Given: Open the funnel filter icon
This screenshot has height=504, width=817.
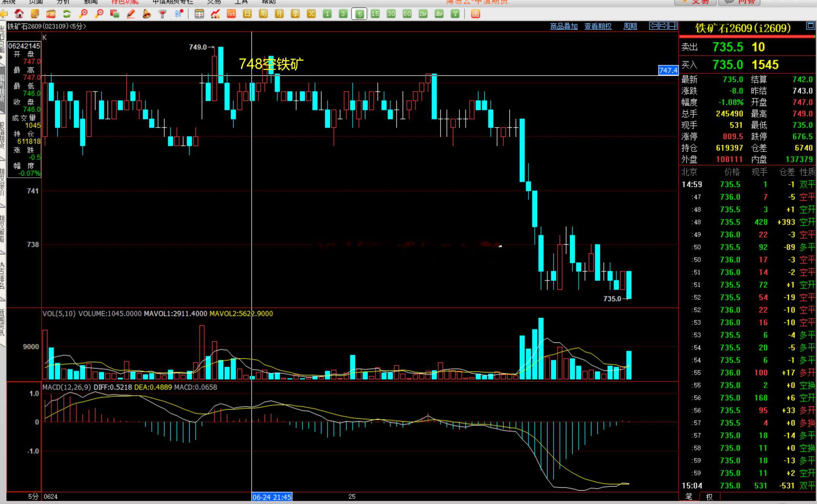Looking at the screenshot, I should tap(162, 14).
